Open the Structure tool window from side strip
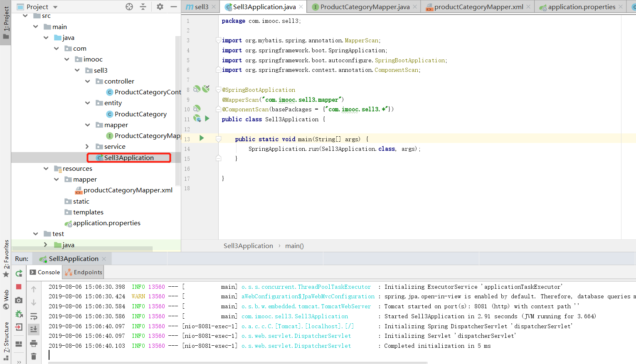This screenshot has height=364, width=636. click(6, 341)
